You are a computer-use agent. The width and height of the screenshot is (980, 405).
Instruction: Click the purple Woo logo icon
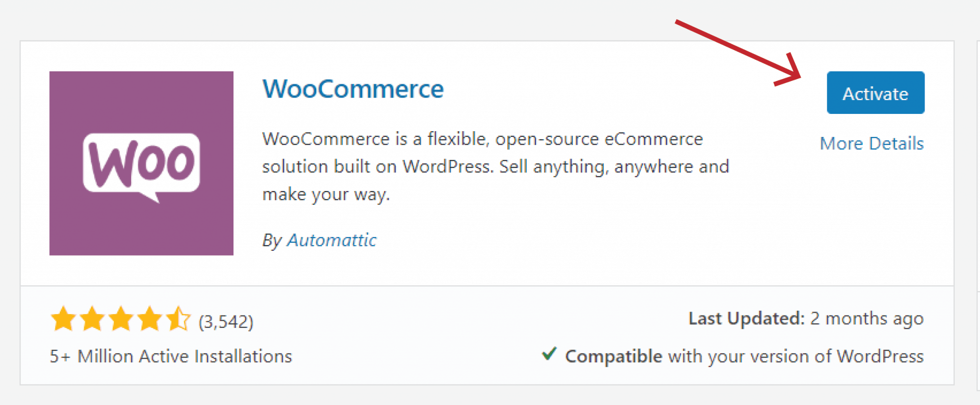(141, 163)
